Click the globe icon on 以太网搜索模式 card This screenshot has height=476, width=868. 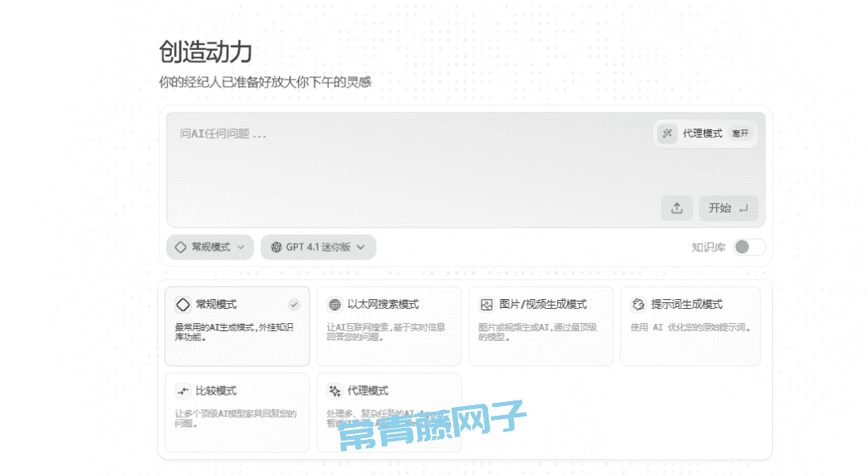pyautogui.click(x=335, y=305)
